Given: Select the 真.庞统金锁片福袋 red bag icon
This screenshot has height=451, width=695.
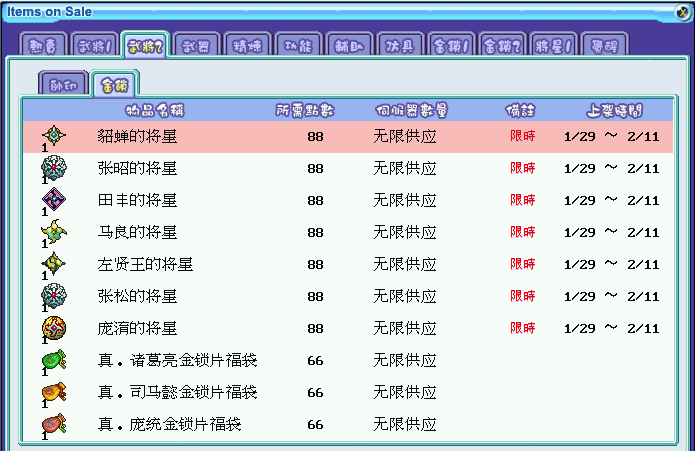Looking at the screenshot, I should [53, 424].
